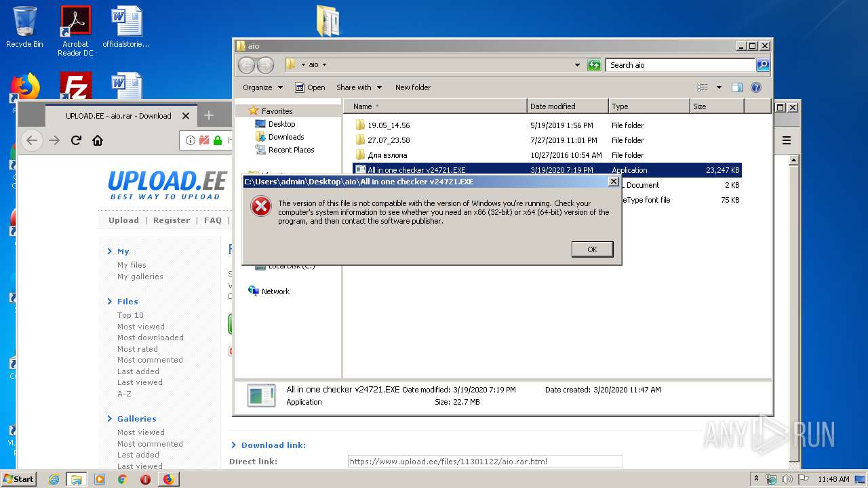868x488 pixels.
Task: Open My galleries link in sidebar
Action: pos(140,277)
